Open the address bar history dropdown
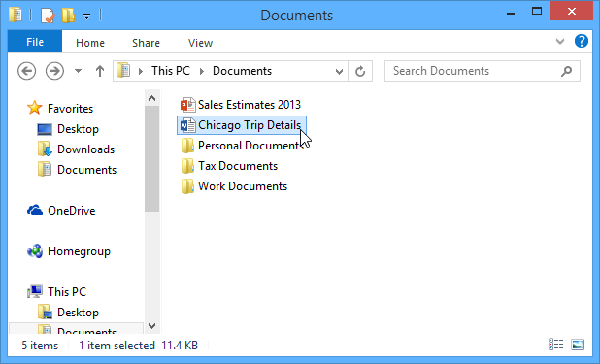Image resolution: width=600 pixels, height=364 pixels. pyautogui.click(x=339, y=72)
